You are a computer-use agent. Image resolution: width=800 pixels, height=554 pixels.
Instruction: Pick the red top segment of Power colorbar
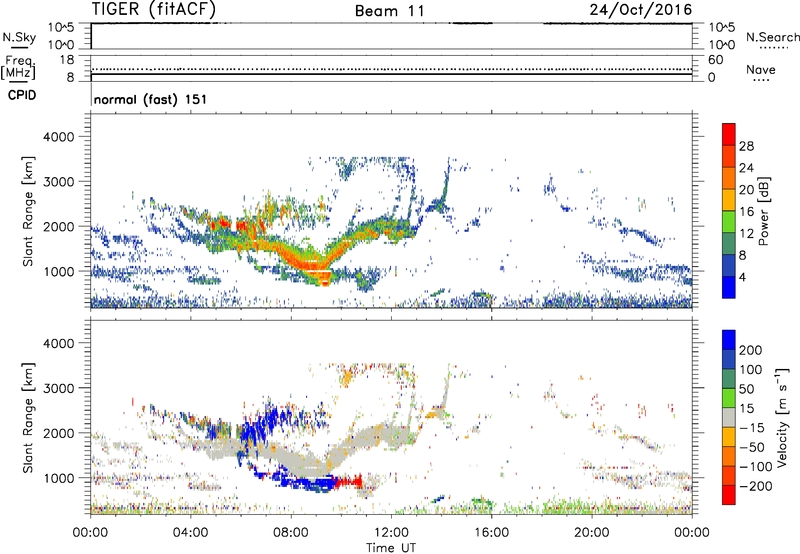[x=729, y=135]
